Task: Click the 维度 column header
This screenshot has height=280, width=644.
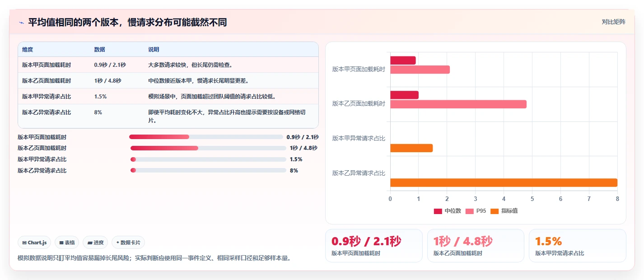Action: click(x=28, y=50)
